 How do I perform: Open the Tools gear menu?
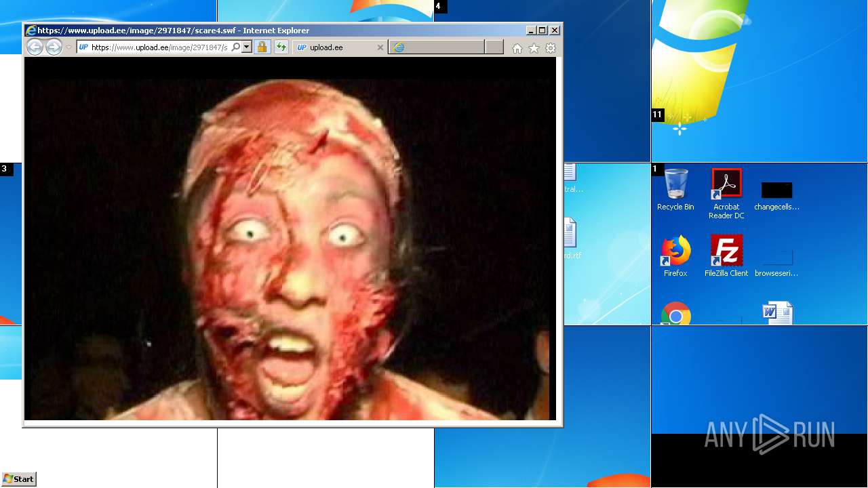pyautogui.click(x=551, y=48)
